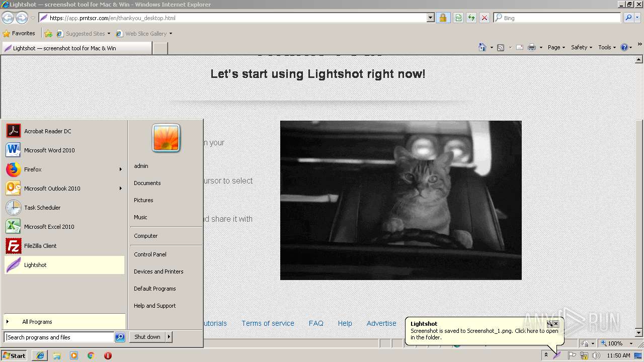This screenshot has width=644, height=362.
Task: Open Task Scheduler
Action: click(64, 208)
